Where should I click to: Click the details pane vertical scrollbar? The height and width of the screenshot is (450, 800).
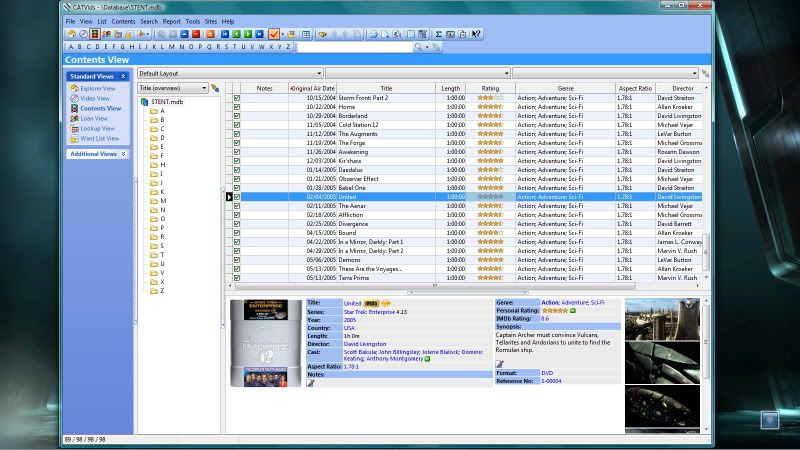(706, 342)
